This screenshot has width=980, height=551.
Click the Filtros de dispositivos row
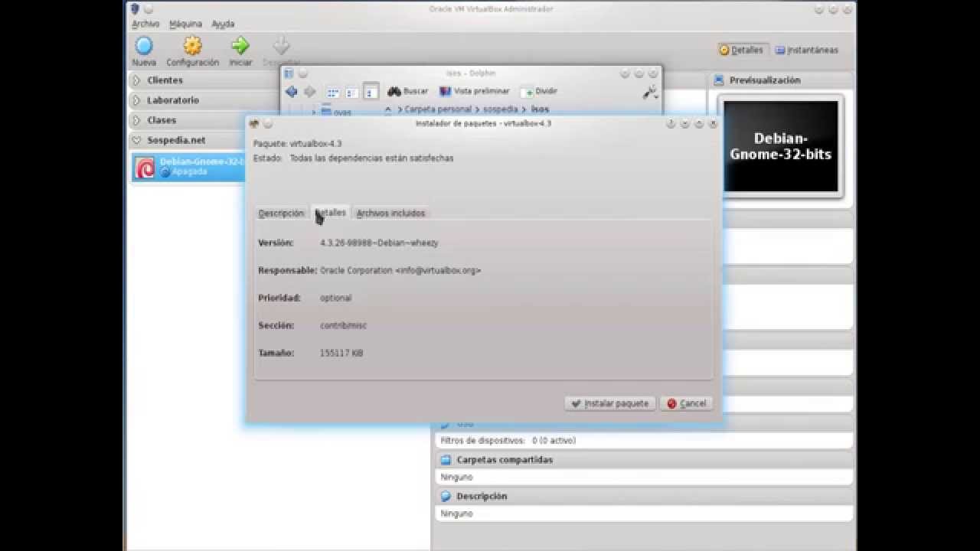coord(643,441)
